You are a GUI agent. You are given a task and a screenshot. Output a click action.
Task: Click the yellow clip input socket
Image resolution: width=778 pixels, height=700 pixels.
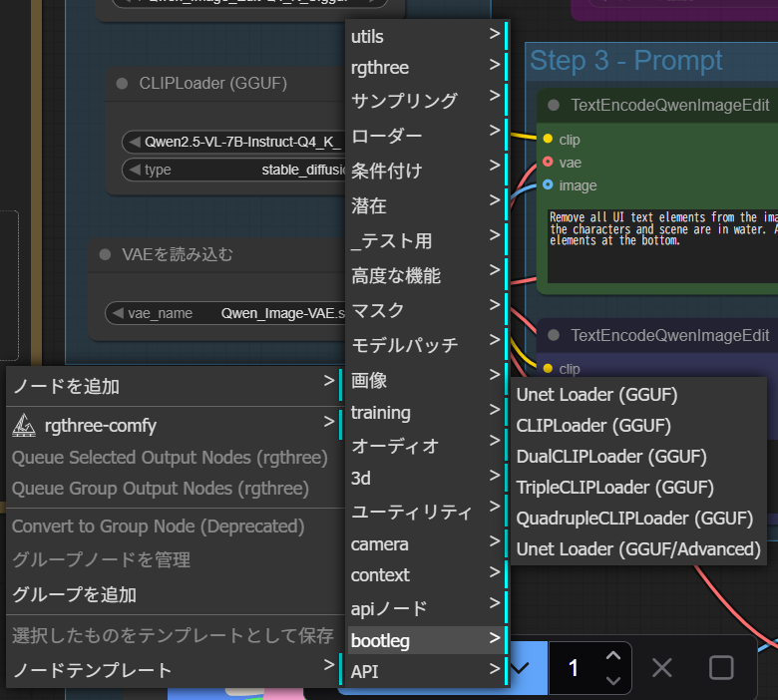tap(548, 140)
